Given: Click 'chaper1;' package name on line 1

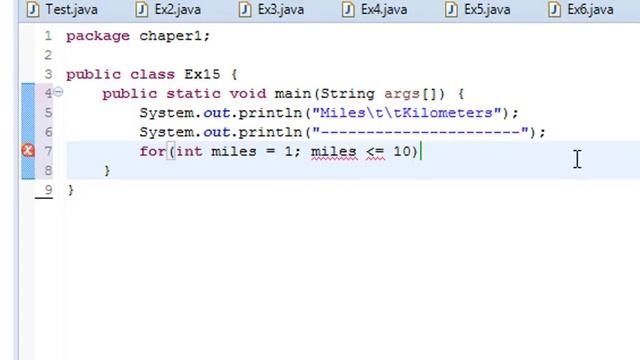Looking at the screenshot, I should (x=175, y=37).
